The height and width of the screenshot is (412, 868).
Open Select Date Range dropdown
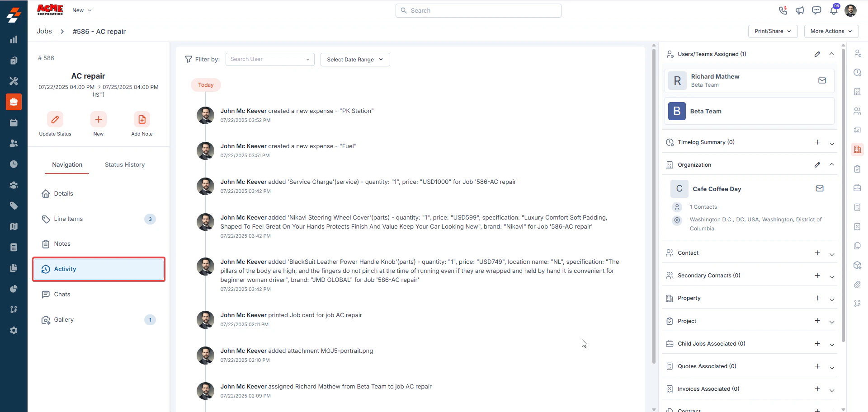point(355,60)
